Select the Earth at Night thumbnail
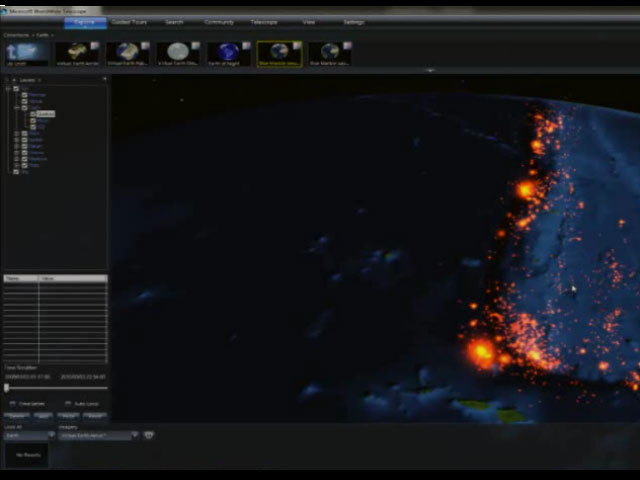Viewport: 640px width, 480px height. (x=228, y=52)
